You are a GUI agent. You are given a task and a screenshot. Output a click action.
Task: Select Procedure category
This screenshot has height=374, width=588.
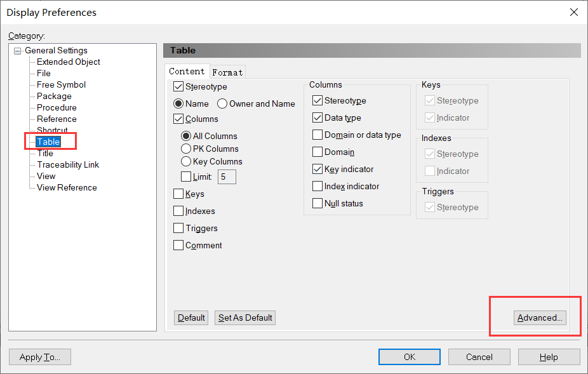pos(57,108)
